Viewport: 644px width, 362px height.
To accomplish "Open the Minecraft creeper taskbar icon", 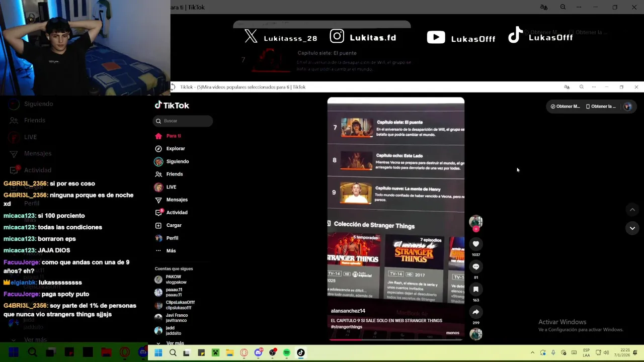I will [215, 353].
